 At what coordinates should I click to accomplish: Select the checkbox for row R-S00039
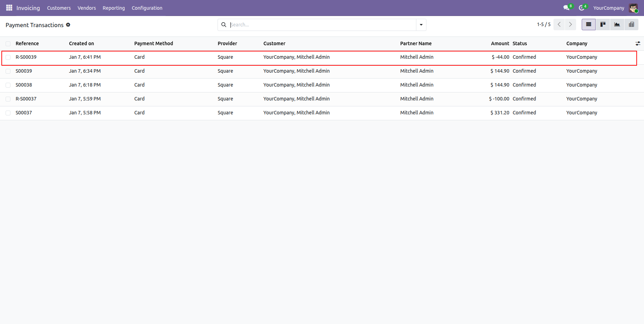point(8,57)
